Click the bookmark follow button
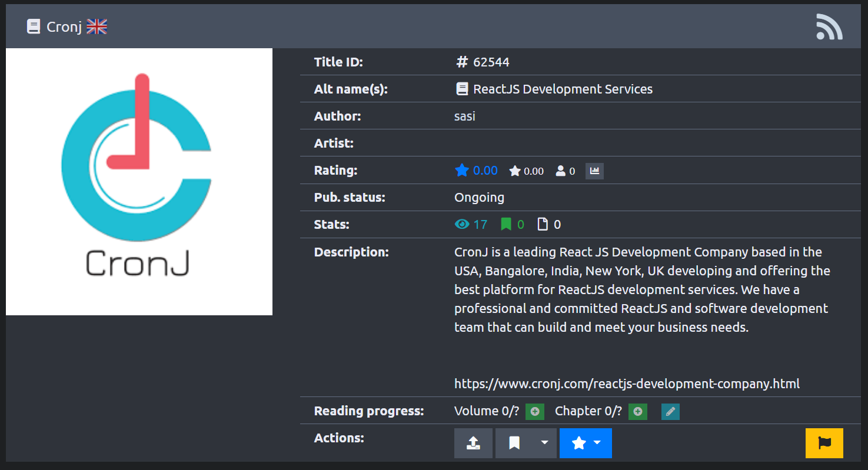868x470 pixels. tap(514, 443)
